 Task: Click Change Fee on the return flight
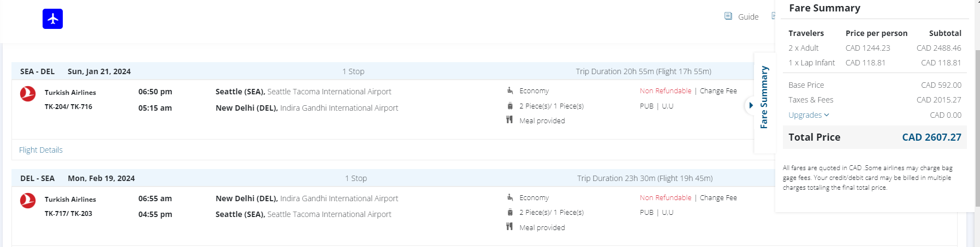718,198
